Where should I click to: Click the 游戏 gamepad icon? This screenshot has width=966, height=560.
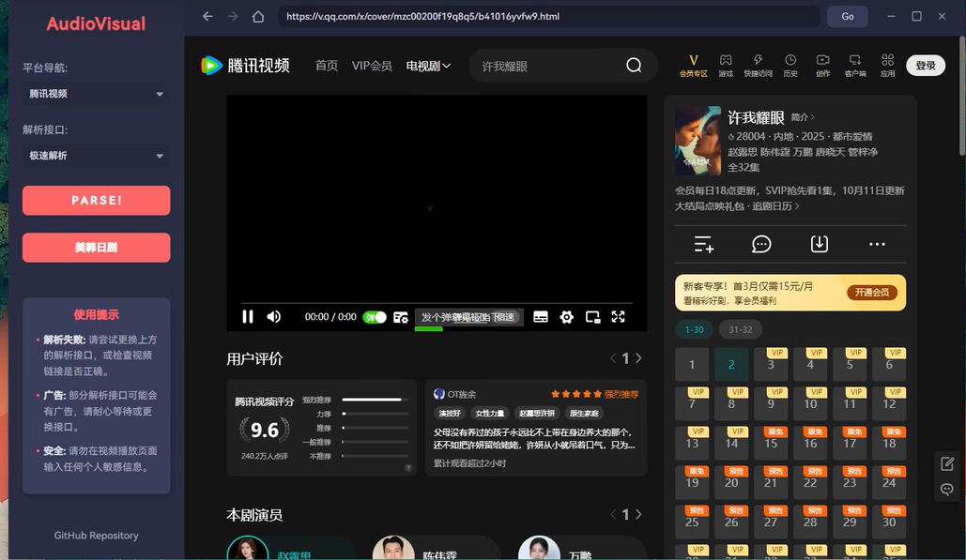point(726,65)
